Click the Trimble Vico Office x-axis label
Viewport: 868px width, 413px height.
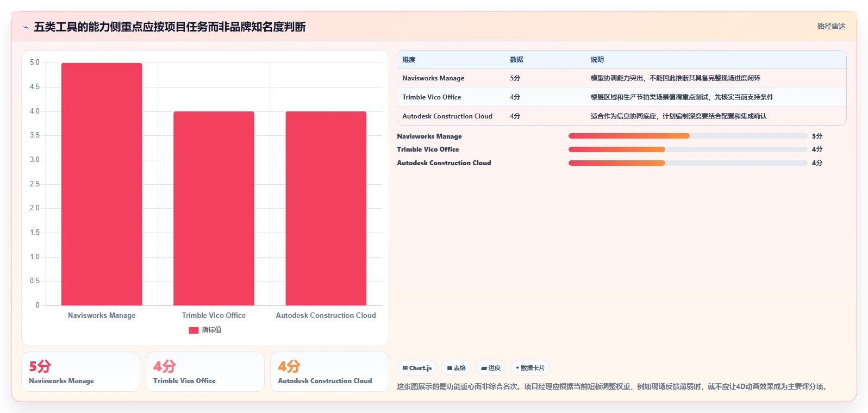(x=214, y=315)
